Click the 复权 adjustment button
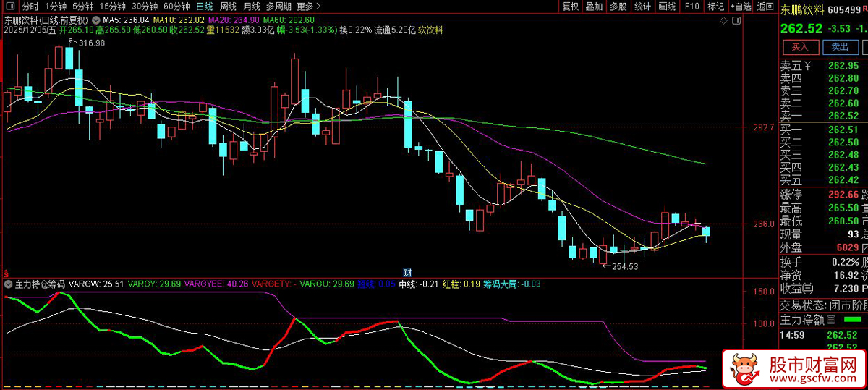Screen dimensions: 868x390 [x=571, y=7]
